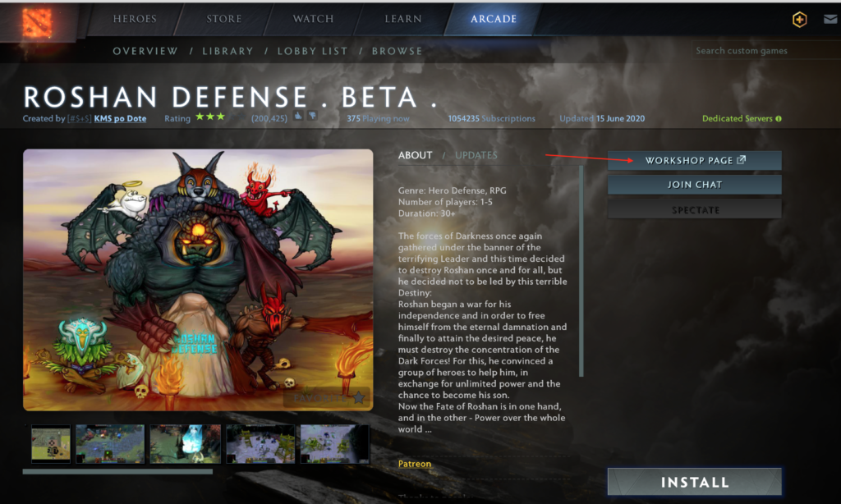
Task: Click the Dedicated Servers info icon
Action: click(x=779, y=118)
